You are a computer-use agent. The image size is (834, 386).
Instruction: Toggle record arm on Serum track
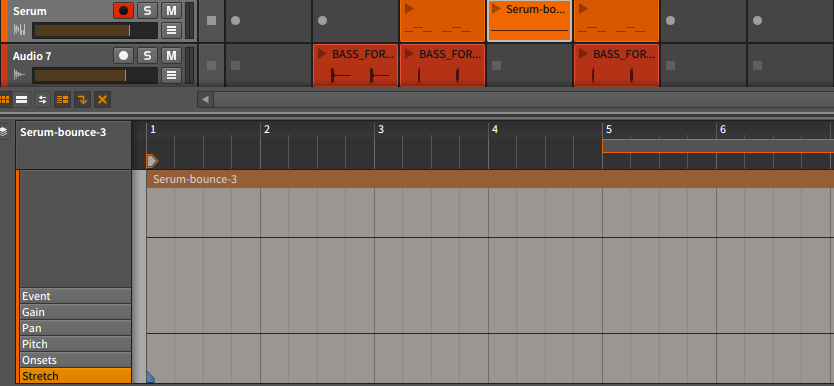click(x=123, y=11)
